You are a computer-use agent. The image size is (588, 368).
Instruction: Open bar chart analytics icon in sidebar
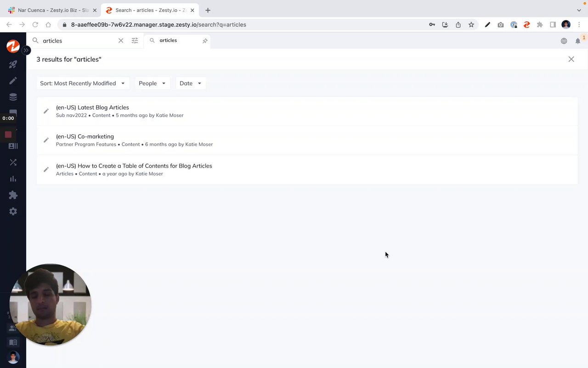tap(13, 178)
